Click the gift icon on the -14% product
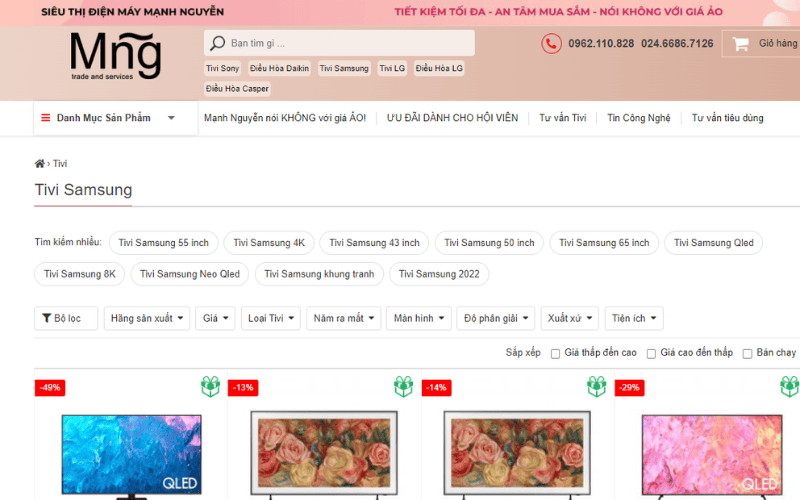The width and height of the screenshot is (800, 500). coord(596,386)
